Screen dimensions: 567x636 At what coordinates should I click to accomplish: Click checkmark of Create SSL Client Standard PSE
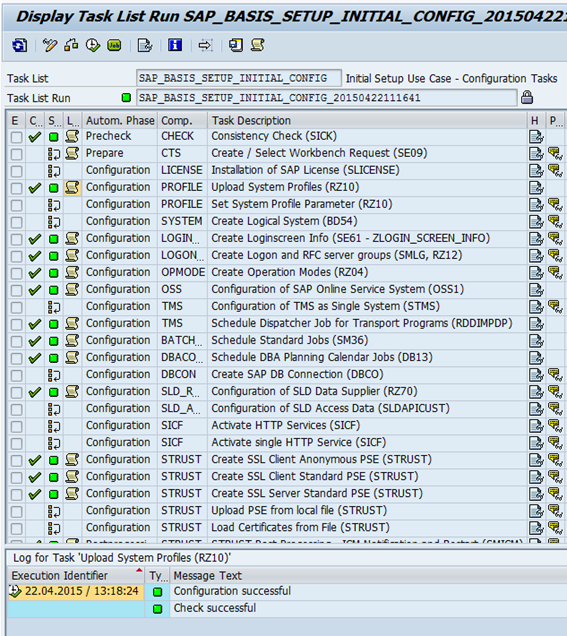click(x=35, y=477)
